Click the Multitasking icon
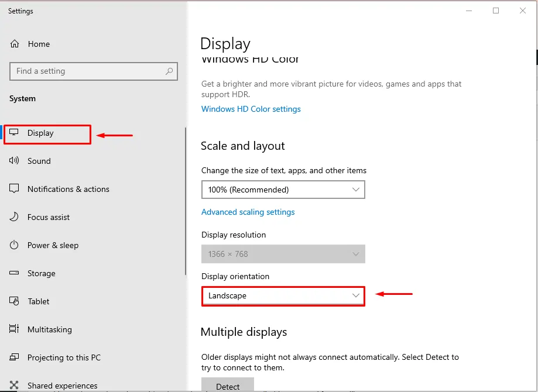 click(15, 329)
